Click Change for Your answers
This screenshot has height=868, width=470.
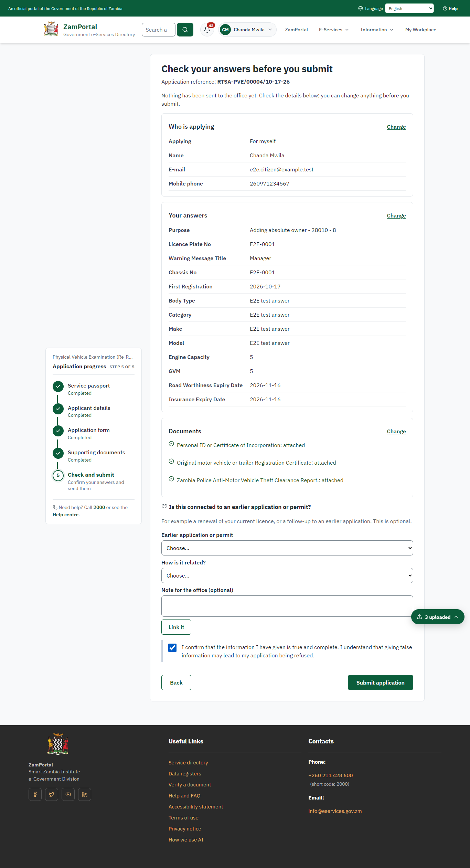tap(396, 216)
